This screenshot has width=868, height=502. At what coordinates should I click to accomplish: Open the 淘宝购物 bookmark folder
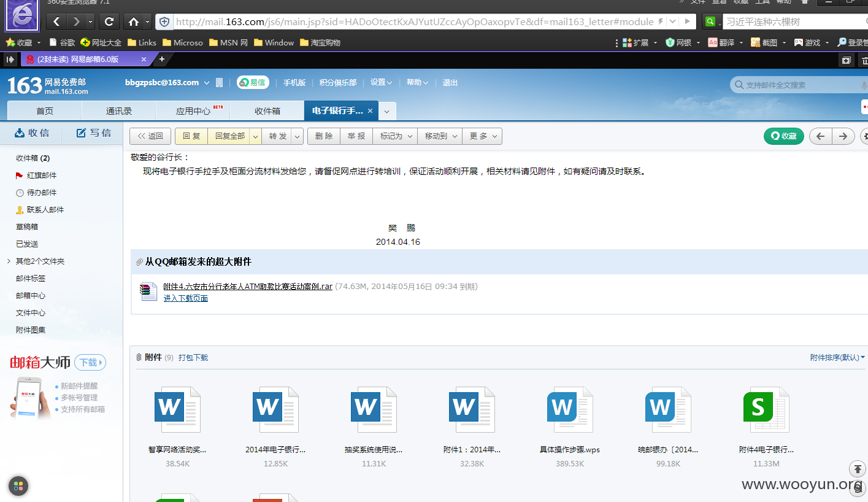320,43
